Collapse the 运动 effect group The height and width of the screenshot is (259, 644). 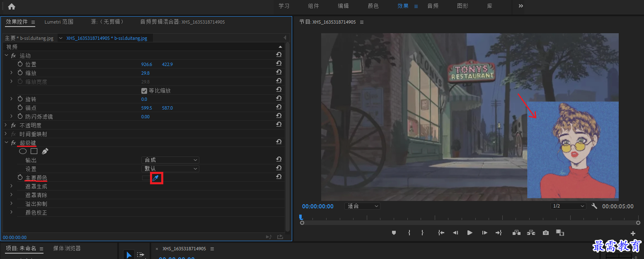click(6, 56)
